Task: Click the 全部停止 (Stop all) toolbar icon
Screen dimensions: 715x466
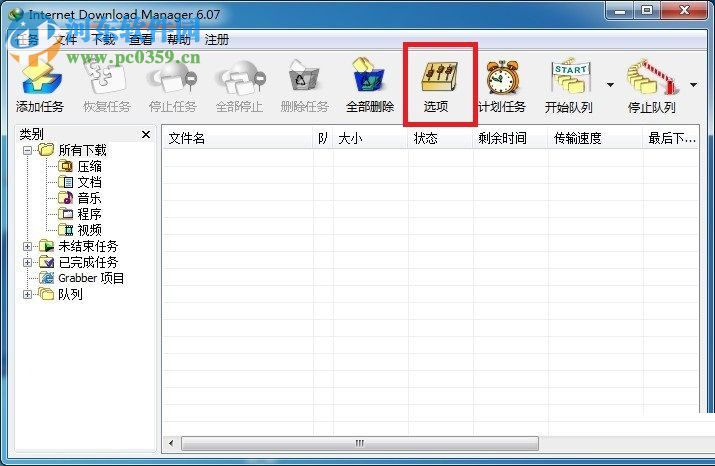Action: pyautogui.click(x=239, y=85)
